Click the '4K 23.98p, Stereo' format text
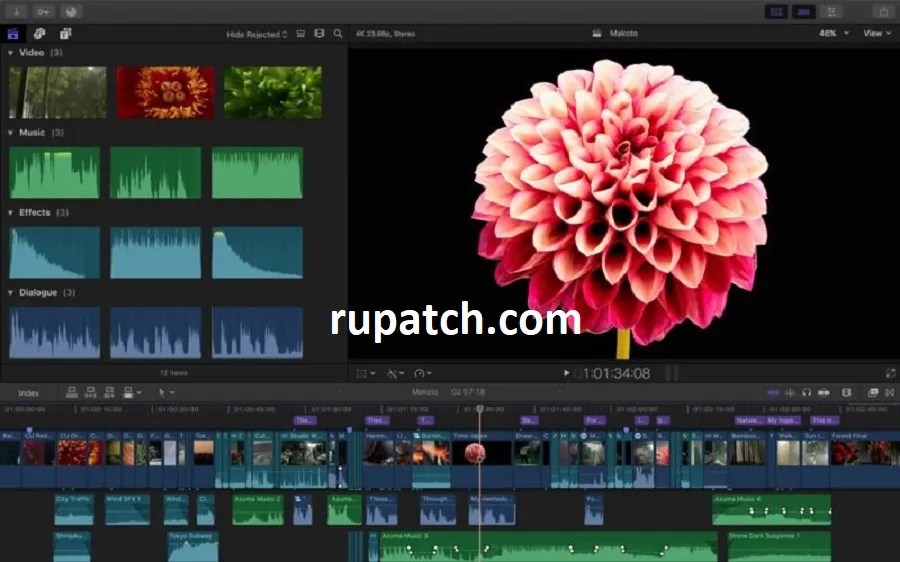 [x=386, y=34]
